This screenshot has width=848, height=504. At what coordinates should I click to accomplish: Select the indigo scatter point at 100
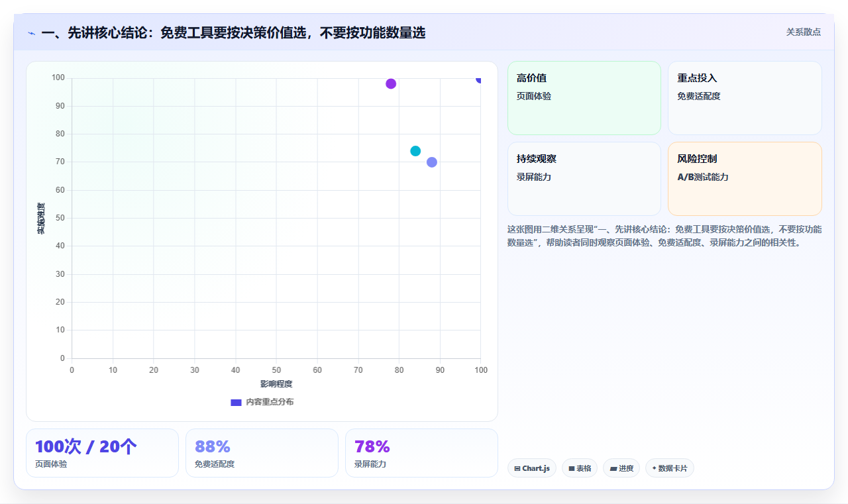point(480,79)
